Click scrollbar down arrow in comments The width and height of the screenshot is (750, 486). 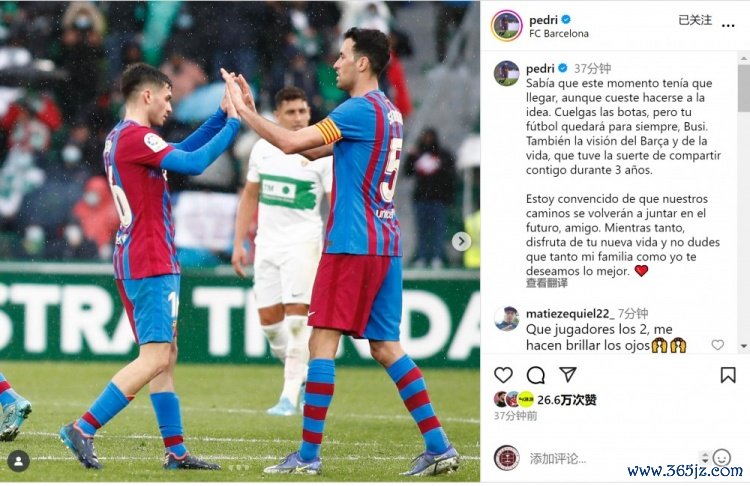(743, 346)
